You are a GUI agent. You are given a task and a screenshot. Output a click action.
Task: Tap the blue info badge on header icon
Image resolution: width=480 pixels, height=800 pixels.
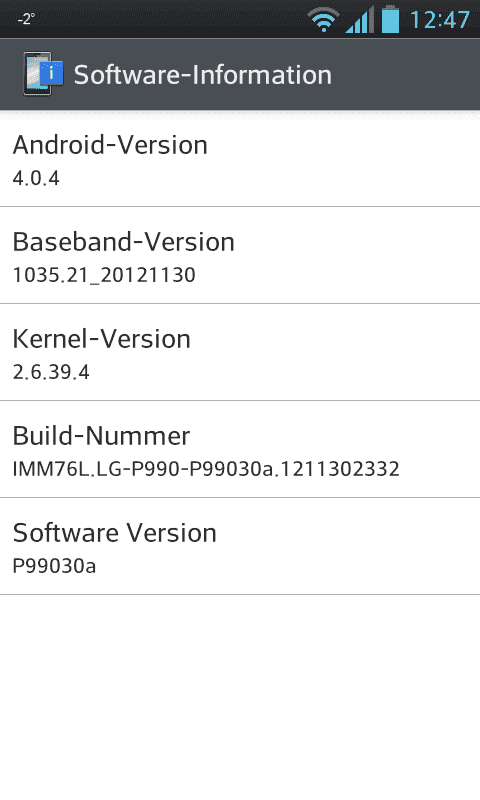point(52,73)
